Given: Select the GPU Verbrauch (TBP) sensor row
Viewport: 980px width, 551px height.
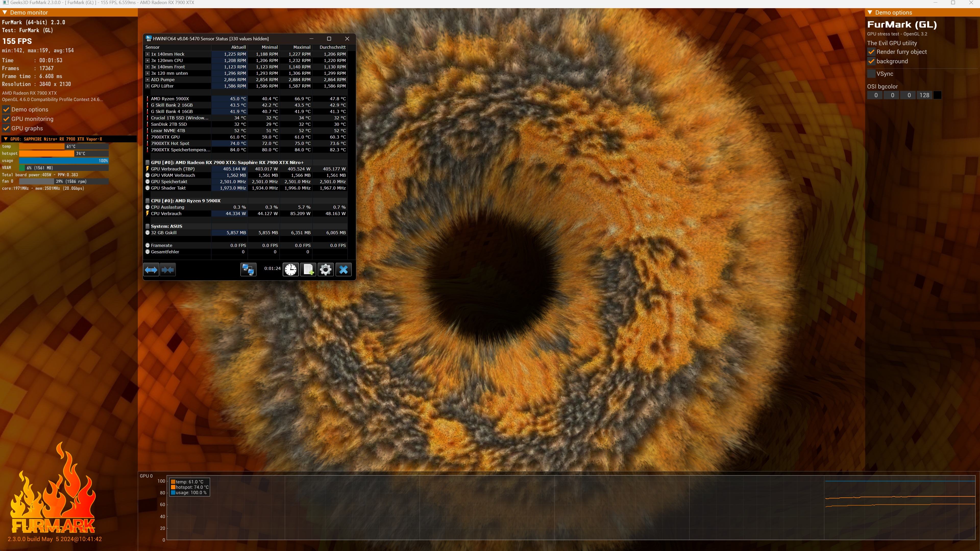Looking at the screenshot, I should (173, 169).
